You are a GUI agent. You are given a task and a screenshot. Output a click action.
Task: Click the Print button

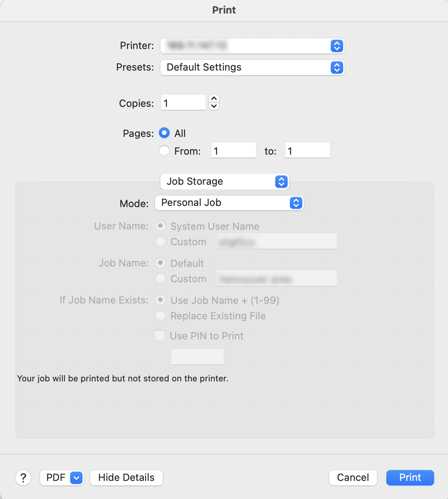tap(410, 478)
